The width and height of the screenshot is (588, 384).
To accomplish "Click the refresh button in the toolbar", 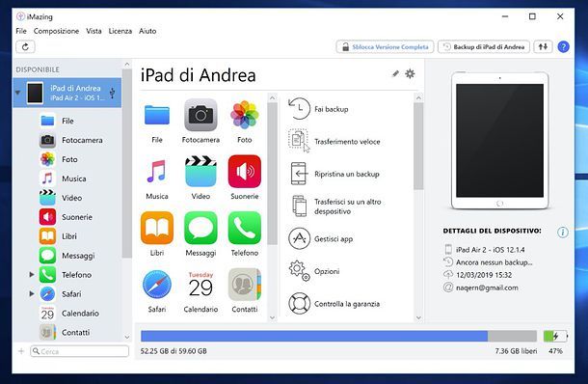I will (x=25, y=47).
